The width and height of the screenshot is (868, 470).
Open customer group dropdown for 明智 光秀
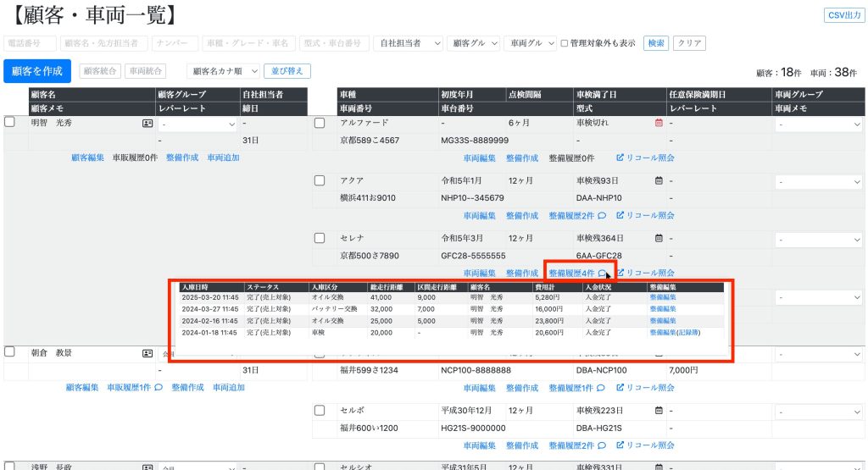click(198, 124)
